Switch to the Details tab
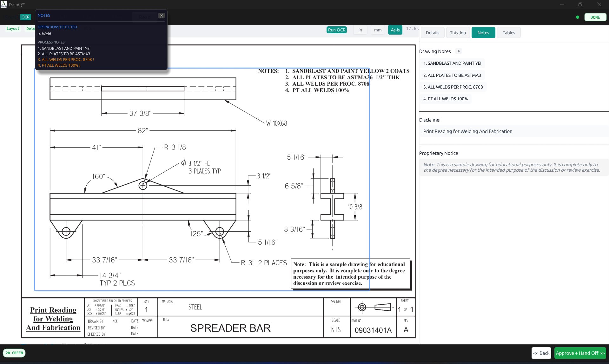Viewport: 609px width, 364px height. [432, 32]
